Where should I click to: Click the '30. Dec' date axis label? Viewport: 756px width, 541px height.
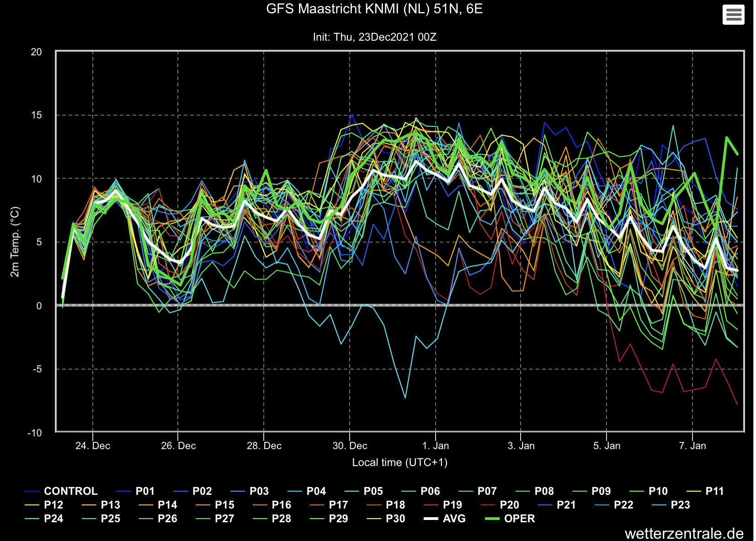pyautogui.click(x=350, y=446)
